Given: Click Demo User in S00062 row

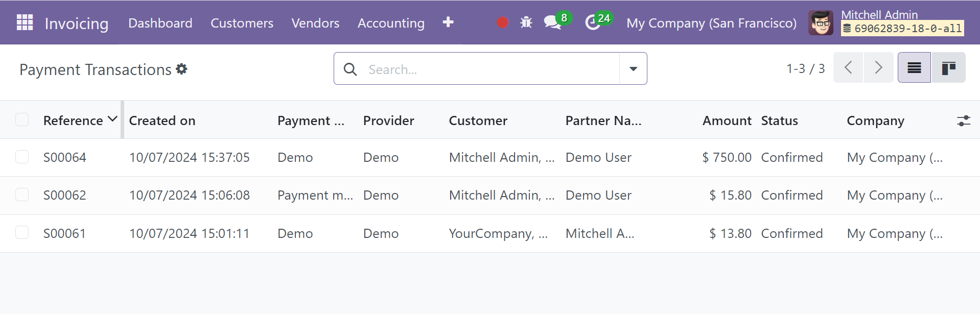Looking at the screenshot, I should (598, 195).
